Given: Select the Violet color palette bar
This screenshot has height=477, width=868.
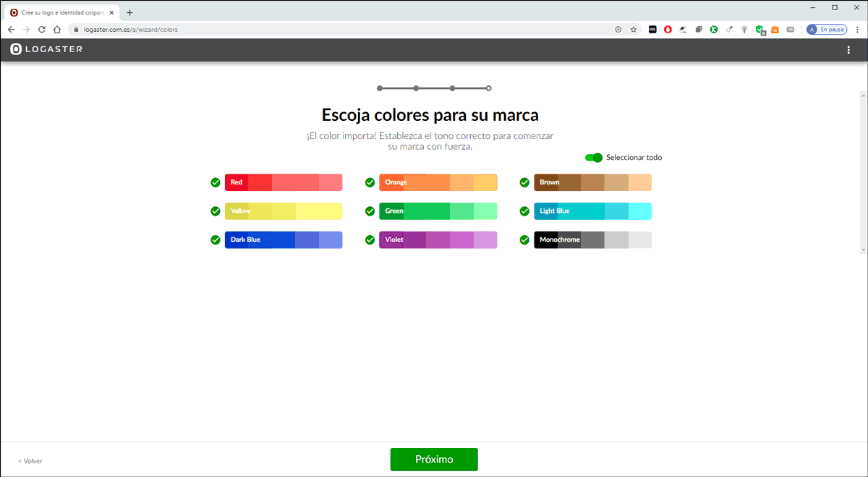Looking at the screenshot, I should click(438, 240).
